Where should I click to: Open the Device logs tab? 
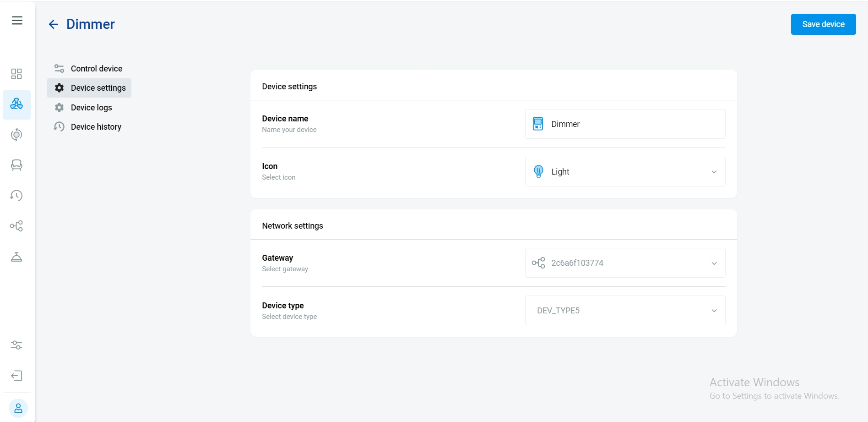coord(89,107)
